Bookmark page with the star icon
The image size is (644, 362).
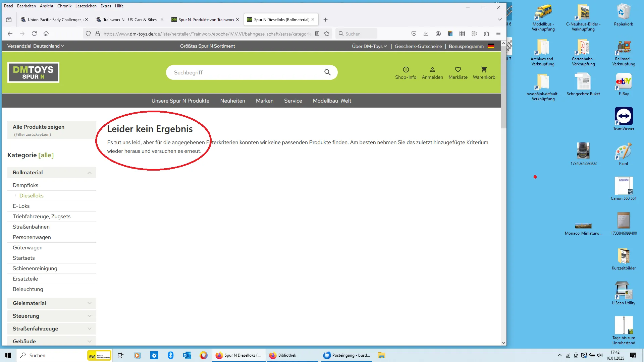327,34
